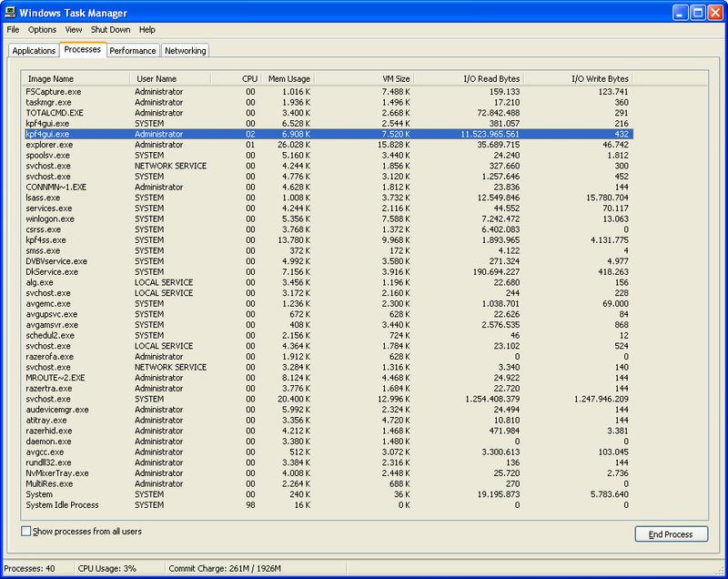Viewport: 728px width, 579px height.
Task: Select kpf4gui.exe run by SYSTEM
Action: click(329, 124)
